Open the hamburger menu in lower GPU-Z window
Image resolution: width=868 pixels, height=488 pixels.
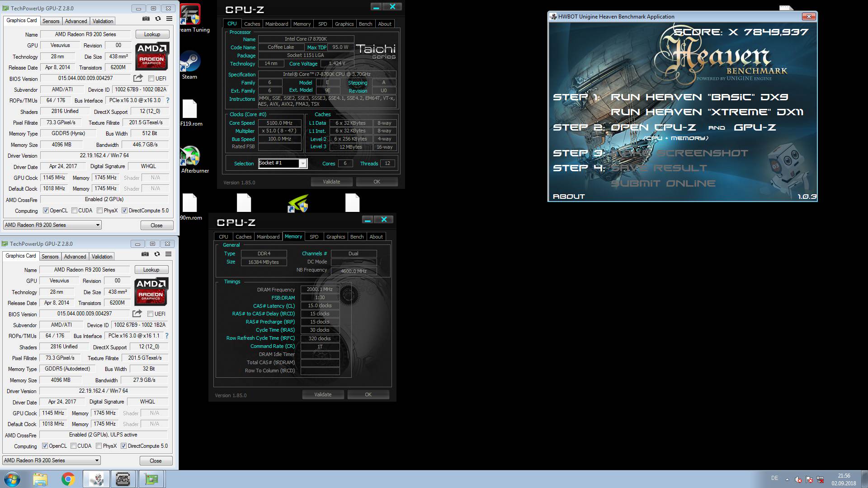(x=168, y=254)
